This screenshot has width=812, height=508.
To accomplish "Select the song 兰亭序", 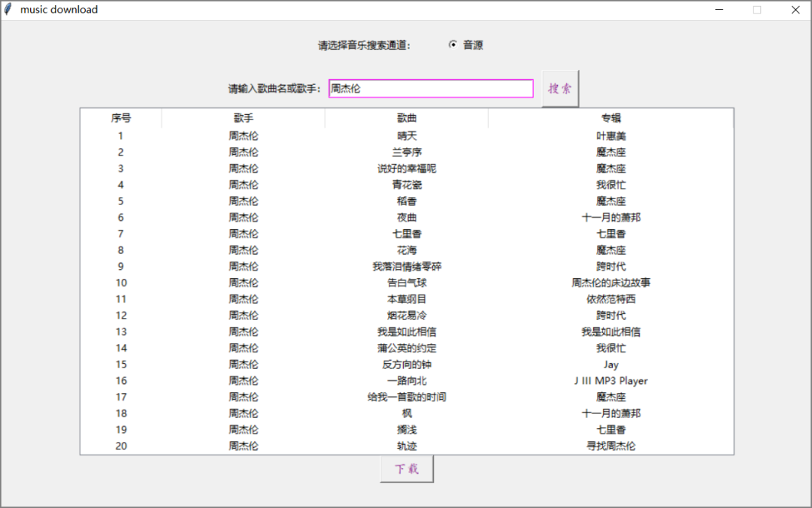I will [406, 152].
